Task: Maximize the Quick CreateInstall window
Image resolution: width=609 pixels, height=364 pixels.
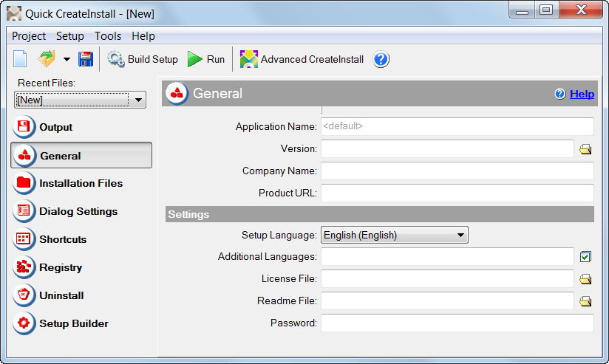Action: coord(546,10)
